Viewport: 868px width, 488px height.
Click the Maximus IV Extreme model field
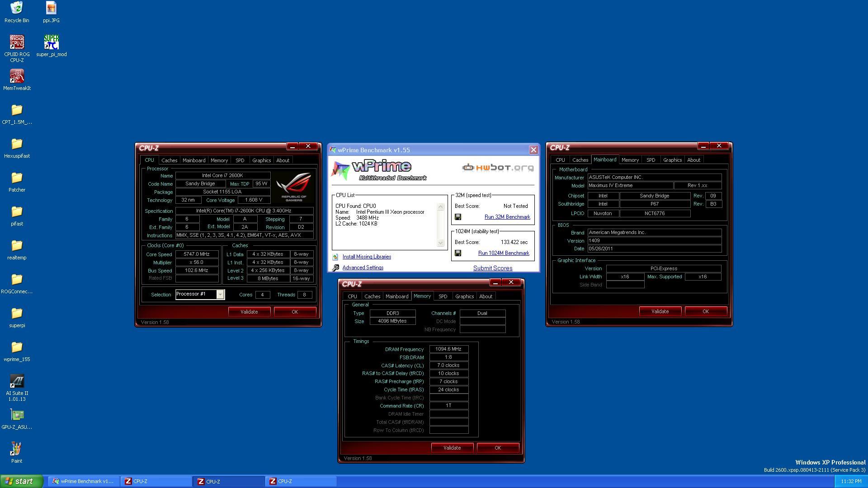click(x=630, y=186)
